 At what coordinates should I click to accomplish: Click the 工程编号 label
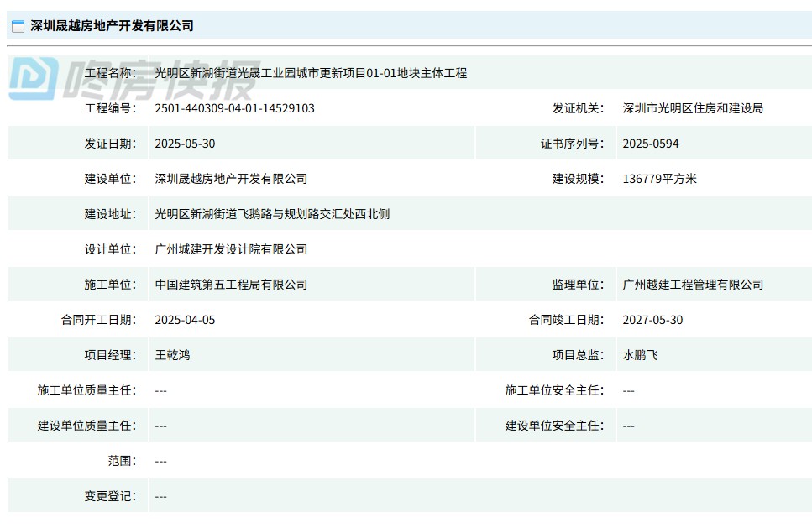[110, 108]
